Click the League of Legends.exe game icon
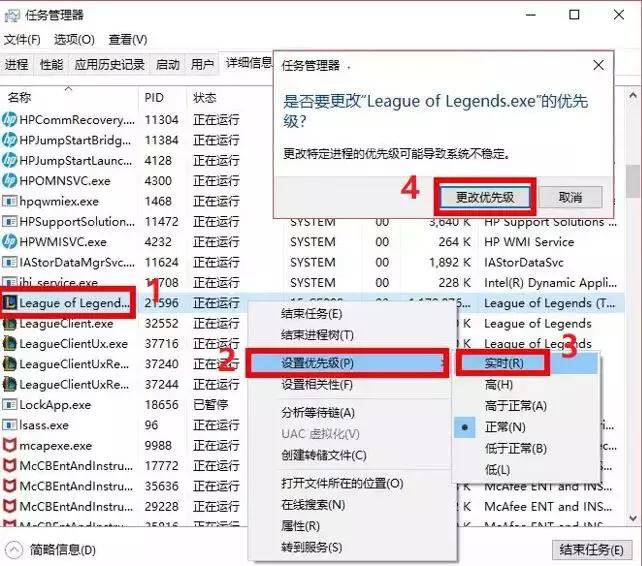Viewport: 642px width, 566px height. [10, 303]
